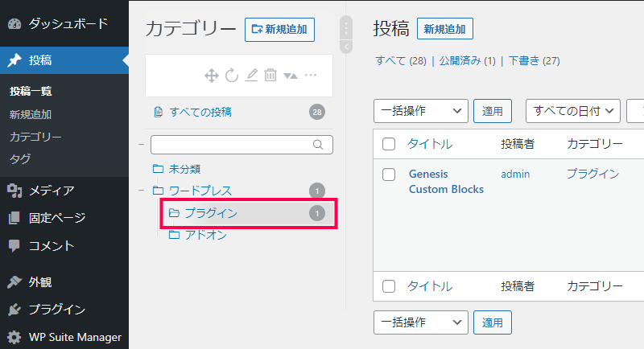644x349 pixels.
Task: Click the trash delete folder icon
Action: (x=270, y=76)
